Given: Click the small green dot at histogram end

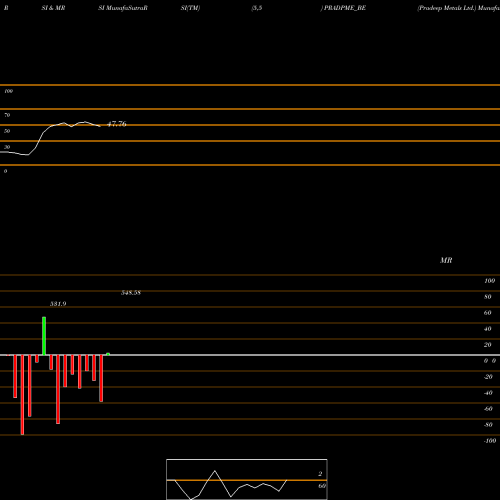Looking at the screenshot, I should [108, 354].
